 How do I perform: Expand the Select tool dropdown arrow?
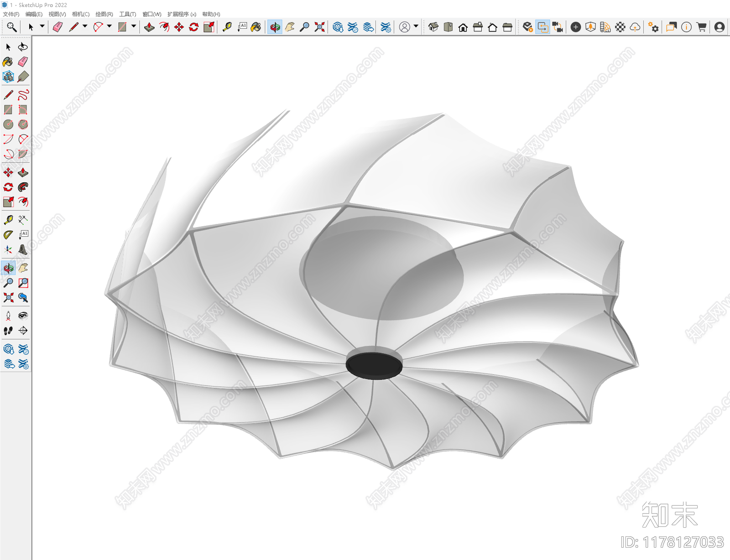(42, 26)
